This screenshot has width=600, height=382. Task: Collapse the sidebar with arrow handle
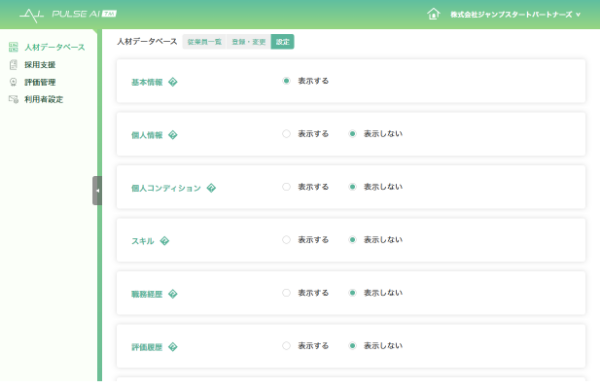[x=97, y=190]
